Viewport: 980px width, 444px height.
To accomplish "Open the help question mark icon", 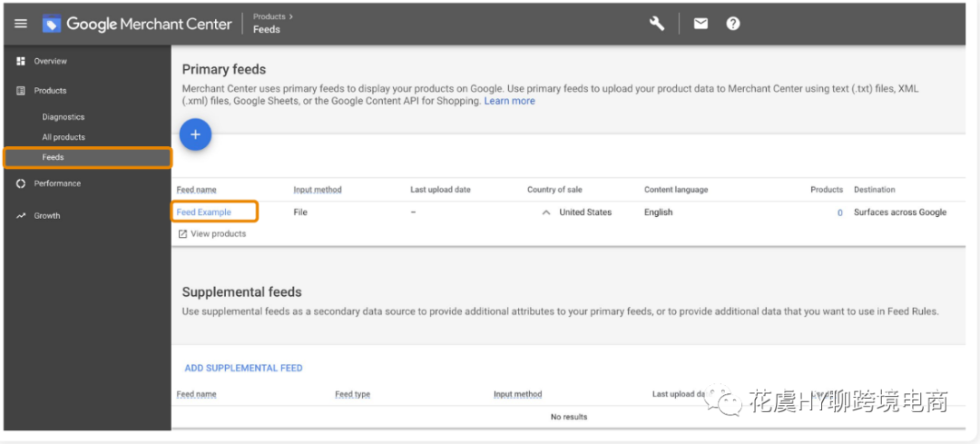I will click(x=733, y=24).
